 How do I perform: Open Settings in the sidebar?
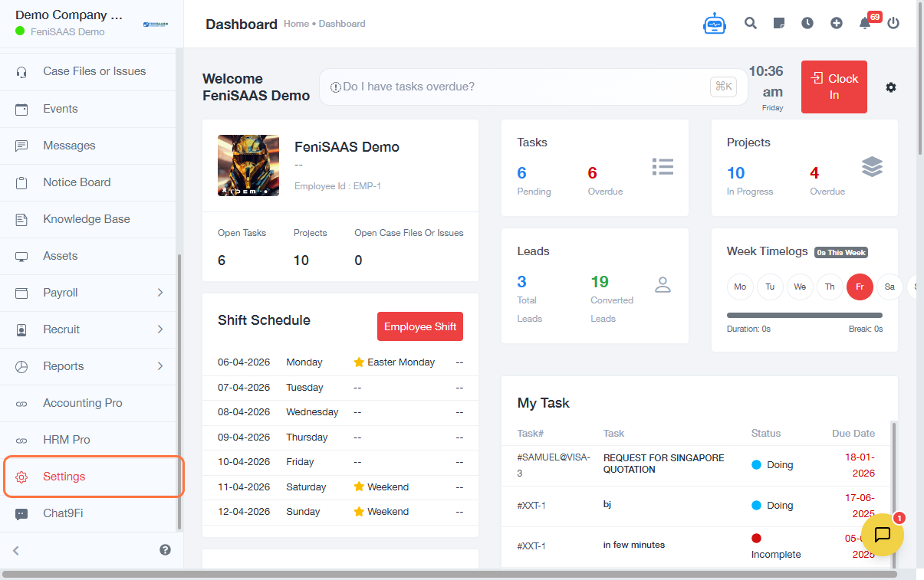pyautogui.click(x=64, y=477)
